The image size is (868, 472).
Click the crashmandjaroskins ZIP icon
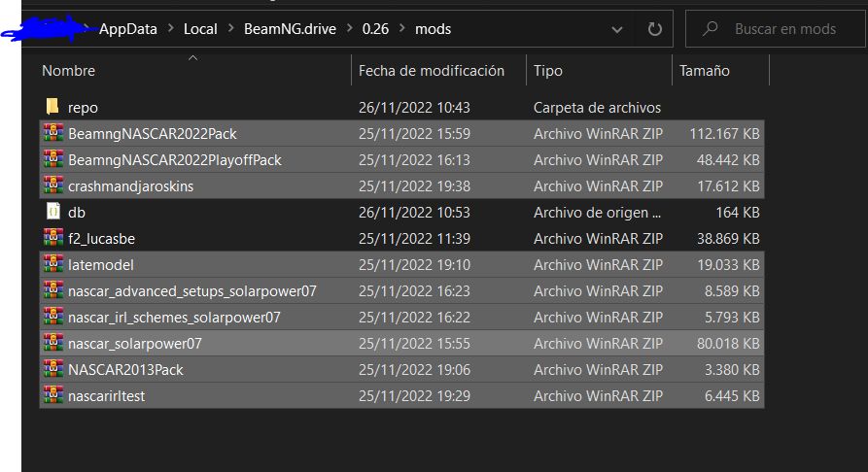tap(53, 185)
